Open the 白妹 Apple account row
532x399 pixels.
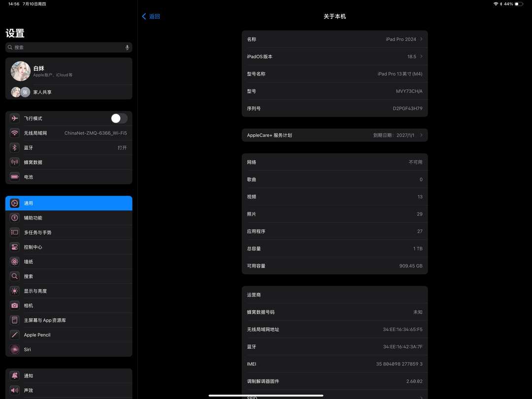click(69, 71)
